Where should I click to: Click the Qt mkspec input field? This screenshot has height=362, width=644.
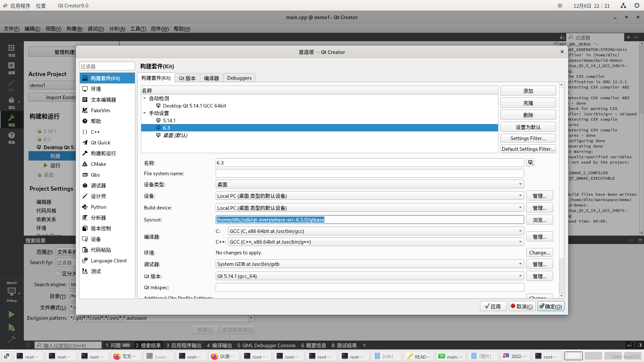click(x=370, y=288)
